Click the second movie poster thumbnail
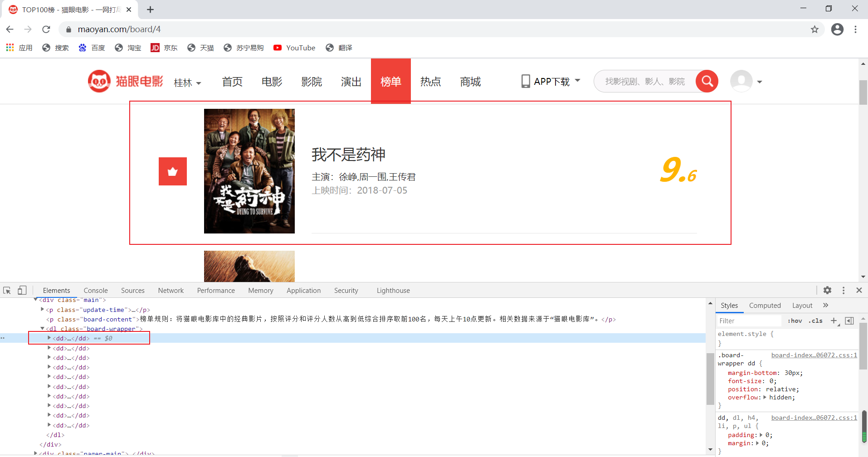This screenshot has width=868, height=457. tap(249, 266)
